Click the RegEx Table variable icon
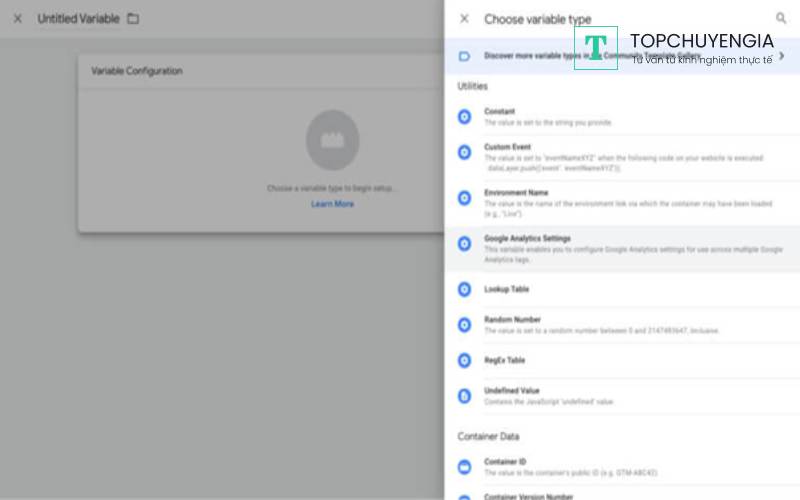 (464, 360)
